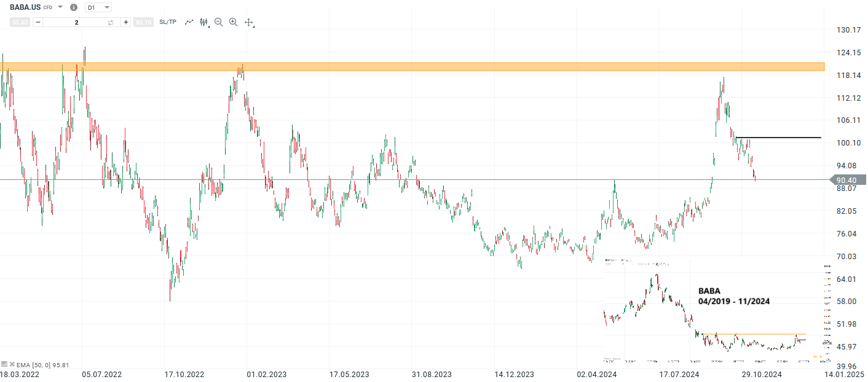Click the volume unit swap icon

pyautogui.click(x=111, y=22)
